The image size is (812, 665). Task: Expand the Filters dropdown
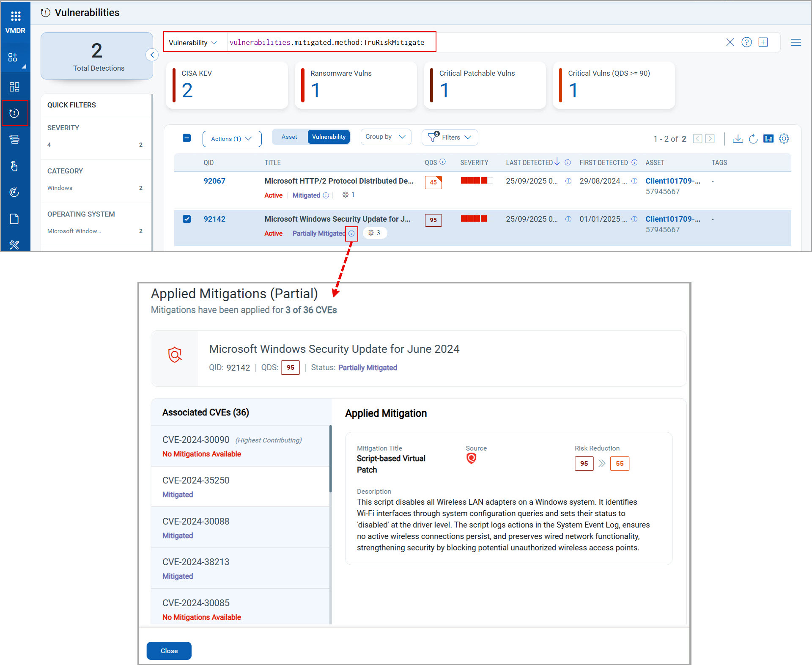(450, 137)
